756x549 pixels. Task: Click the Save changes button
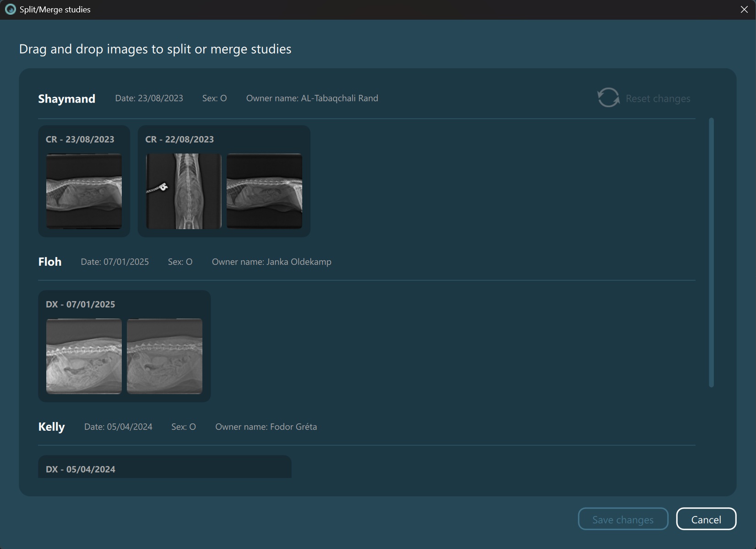tap(623, 519)
